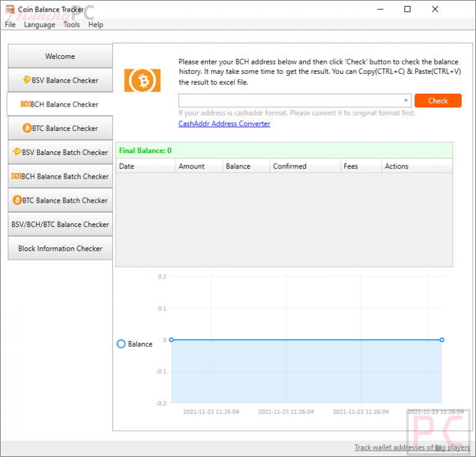Screen dimensions: 476x457
Task: Expand the BCH address dropdown arrow
Action: click(406, 100)
